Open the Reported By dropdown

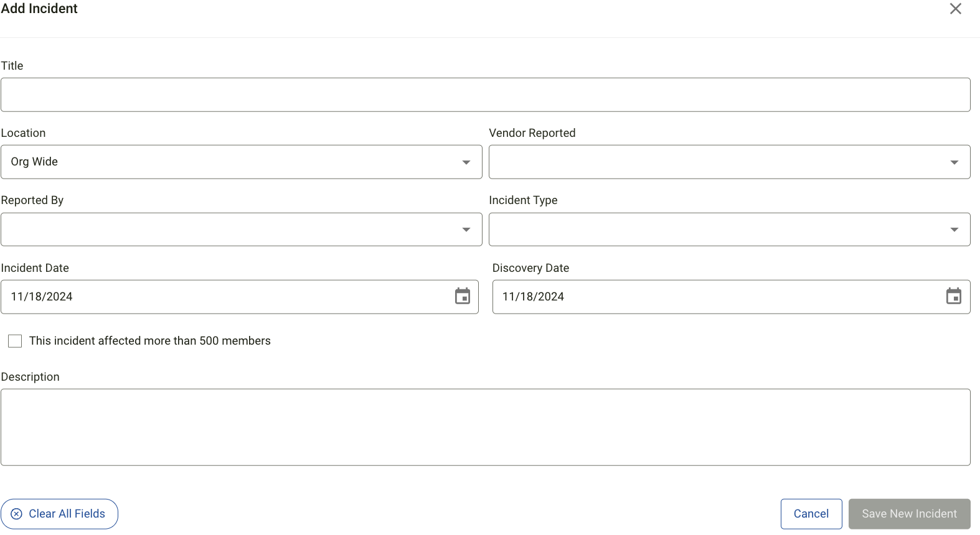(x=242, y=230)
